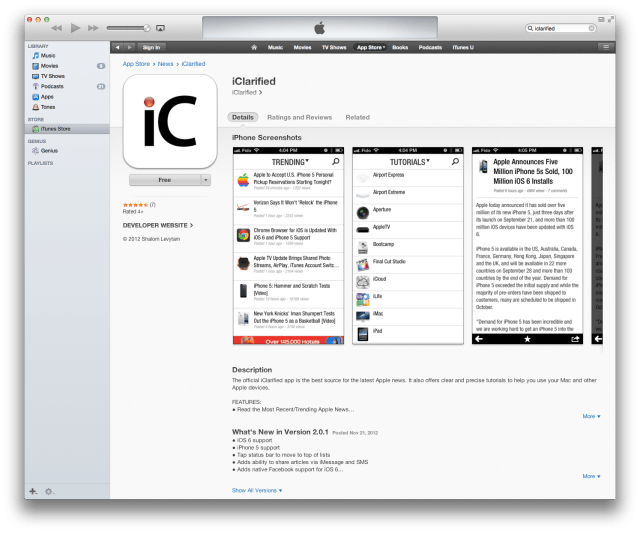
Task: Select the Related tab
Action: [x=358, y=118]
